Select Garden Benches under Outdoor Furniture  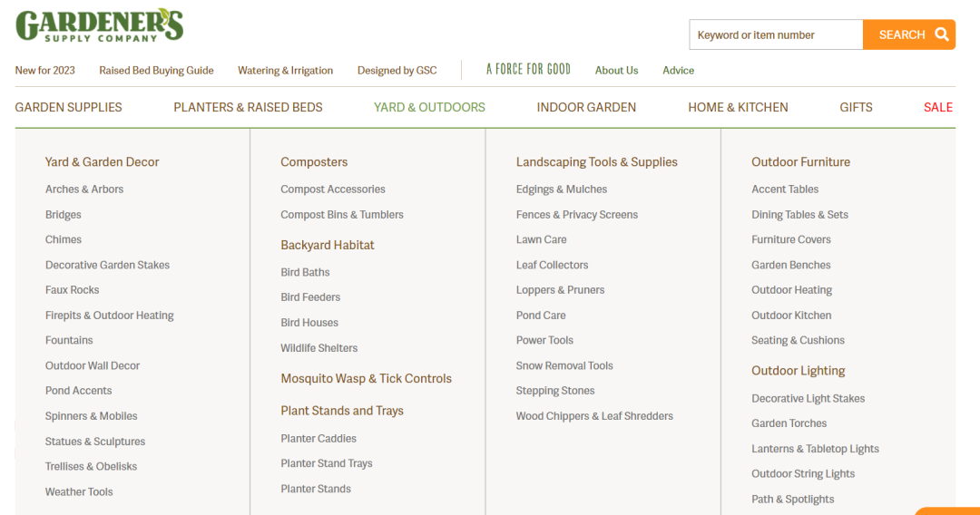point(791,265)
